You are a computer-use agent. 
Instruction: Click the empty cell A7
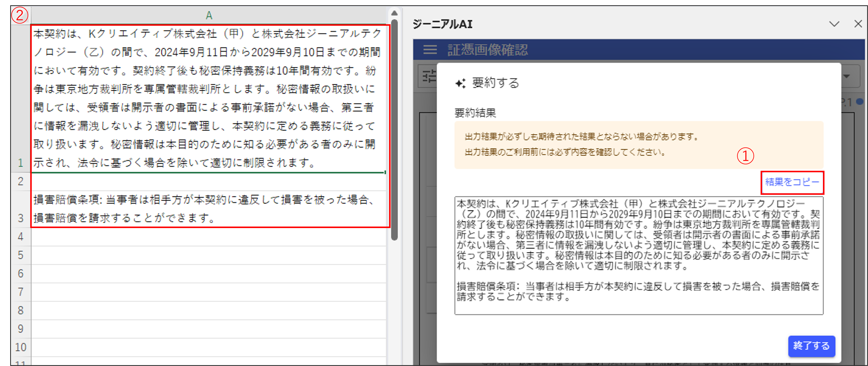coord(209,292)
